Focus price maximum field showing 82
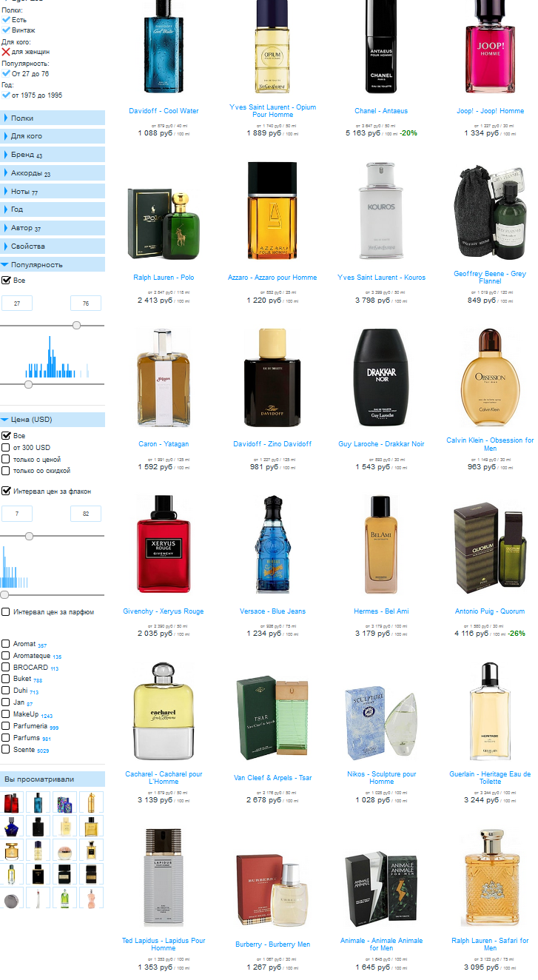The height and width of the screenshot is (980, 538). coord(86,514)
